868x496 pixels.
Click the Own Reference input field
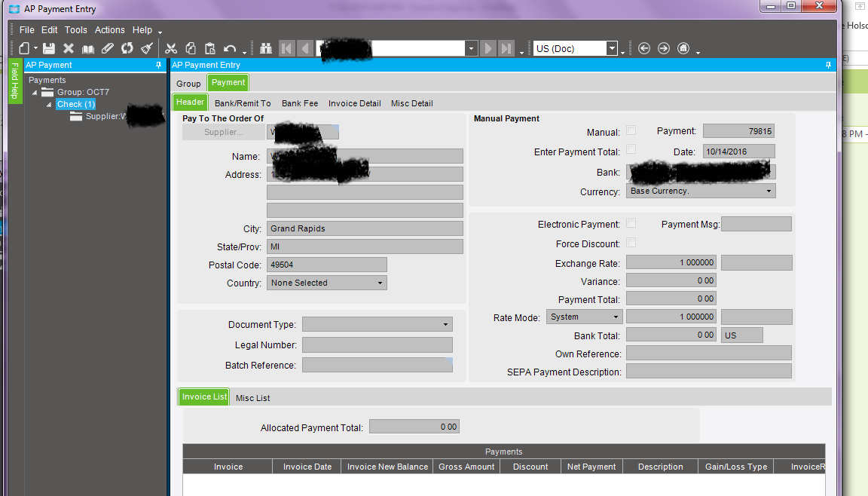tap(708, 354)
